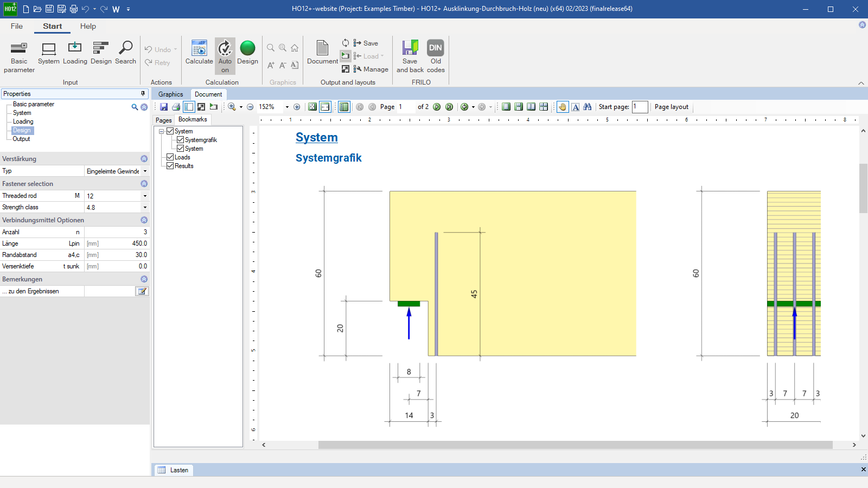Jump to last page of document
Image resolution: width=868 pixels, height=488 pixels.
point(449,107)
